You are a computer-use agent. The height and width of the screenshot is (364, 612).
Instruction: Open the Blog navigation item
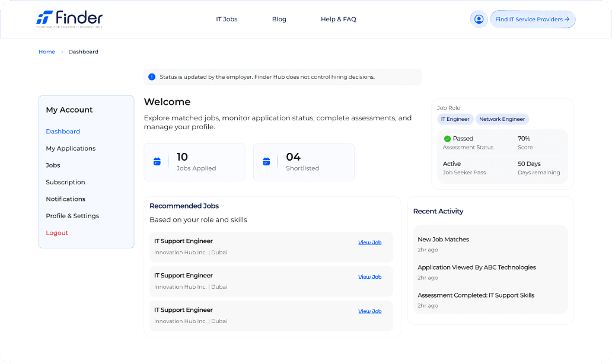tap(279, 19)
